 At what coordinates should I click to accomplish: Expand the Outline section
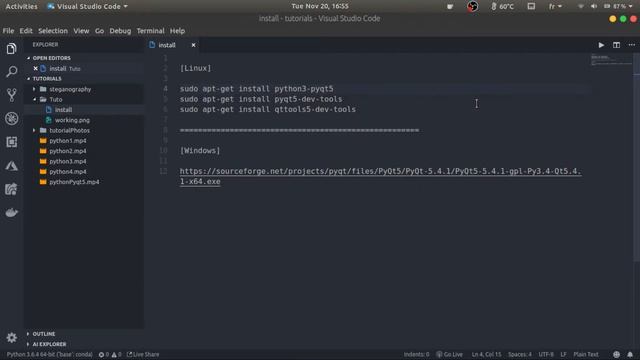click(x=44, y=334)
